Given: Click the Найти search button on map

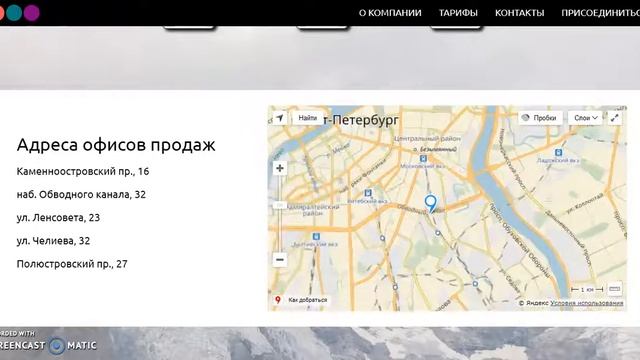Looking at the screenshot, I should [308, 118].
